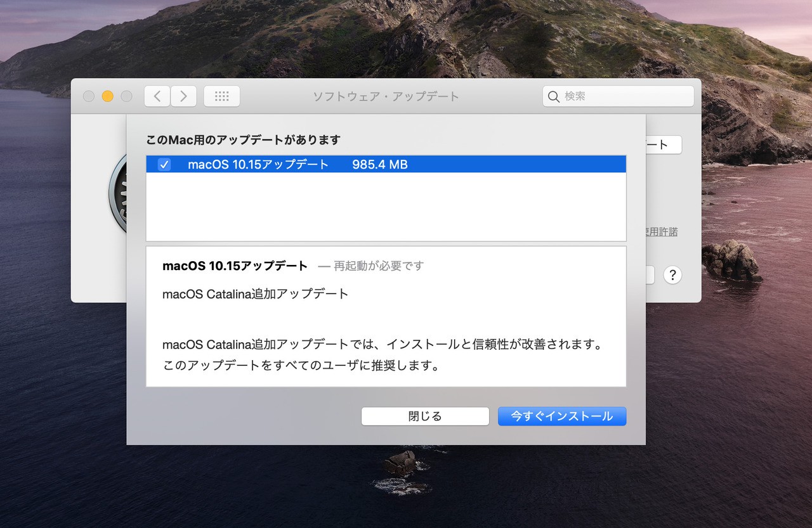Click the 閉じる button

pos(425,416)
